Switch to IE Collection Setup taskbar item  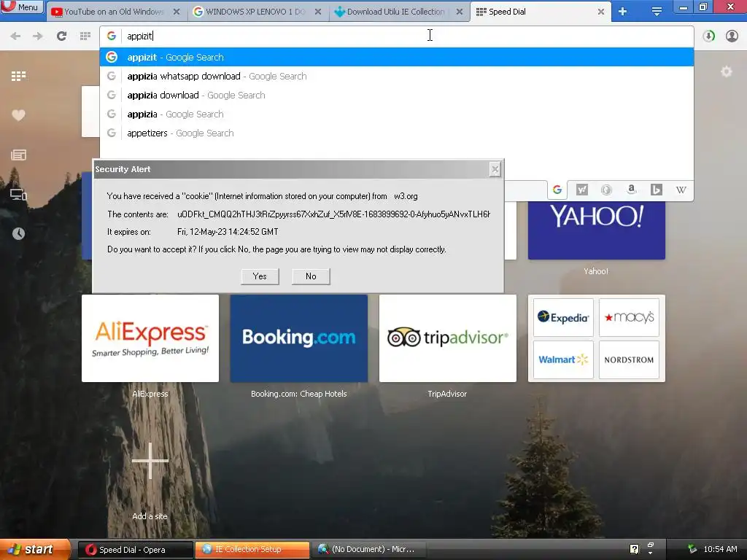pyautogui.click(x=252, y=550)
